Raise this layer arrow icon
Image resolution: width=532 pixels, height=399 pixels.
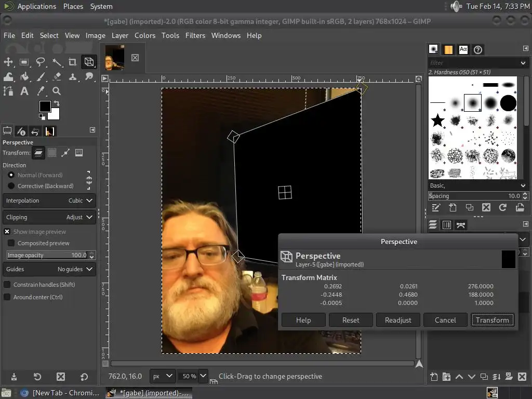point(459,377)
